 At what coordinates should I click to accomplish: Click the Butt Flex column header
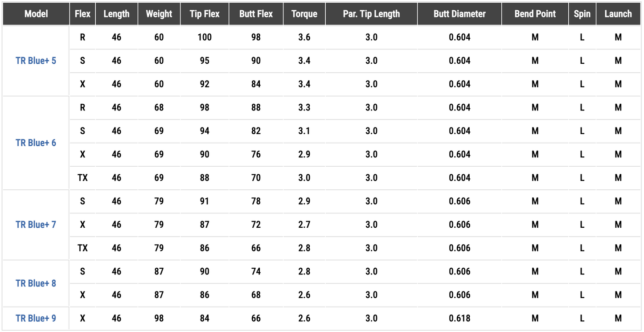256,14
